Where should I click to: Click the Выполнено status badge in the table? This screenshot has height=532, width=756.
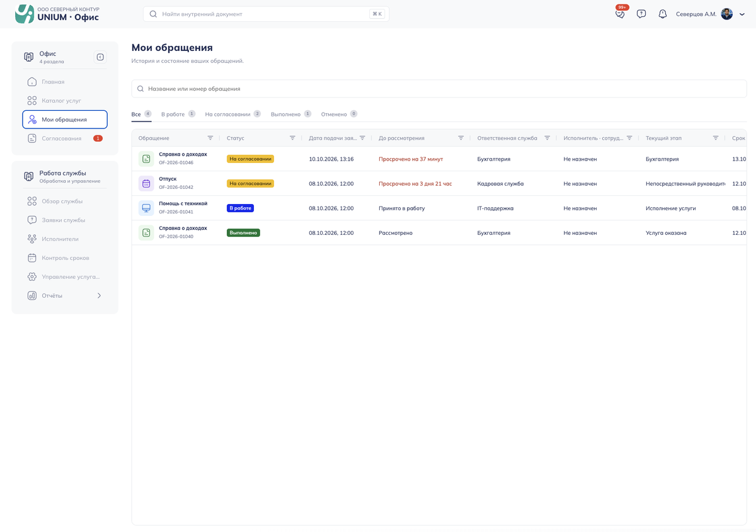[x=243, y=233]
